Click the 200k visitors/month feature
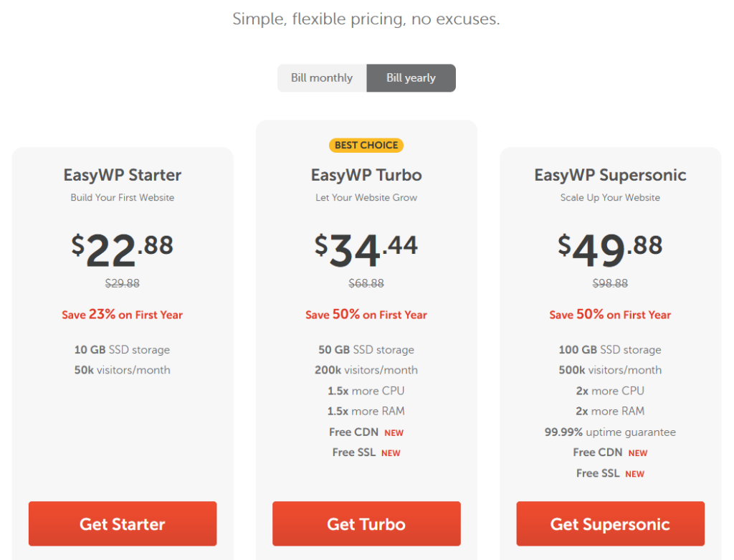Image resolution: width=734 pixels, height=560 pixels. 366,370
